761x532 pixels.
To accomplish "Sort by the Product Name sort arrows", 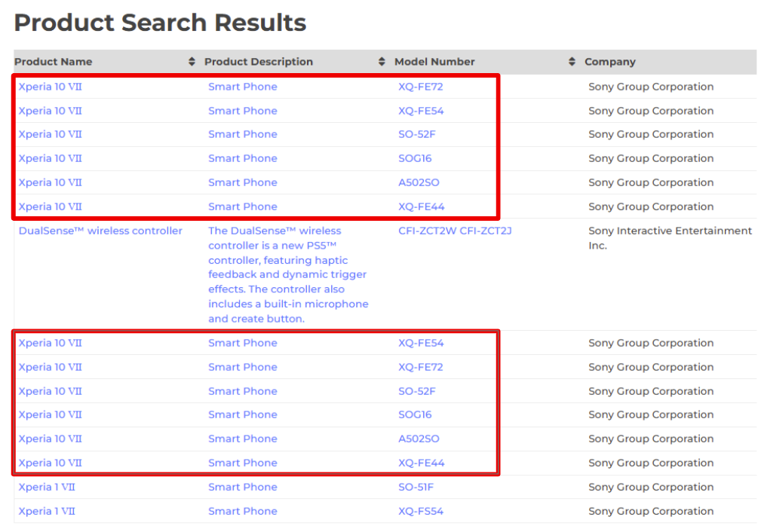I will tap(192, 62).
